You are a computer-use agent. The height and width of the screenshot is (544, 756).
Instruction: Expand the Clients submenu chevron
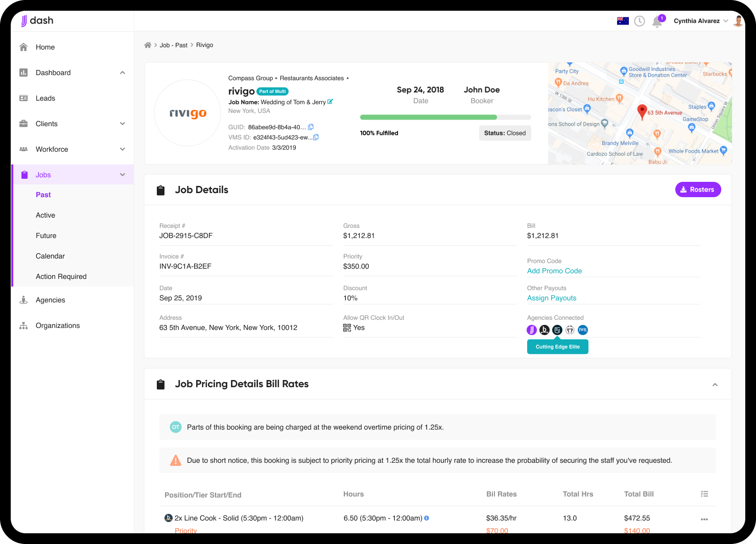coord(123,124)
